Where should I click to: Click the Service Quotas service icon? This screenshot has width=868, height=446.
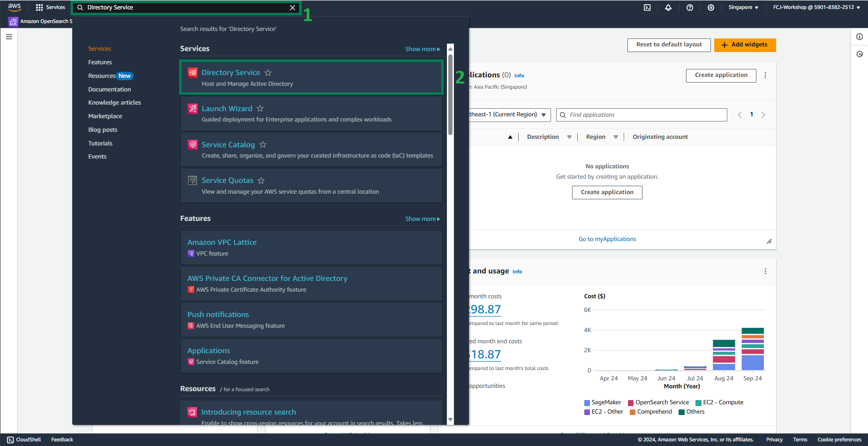(192, 181)
